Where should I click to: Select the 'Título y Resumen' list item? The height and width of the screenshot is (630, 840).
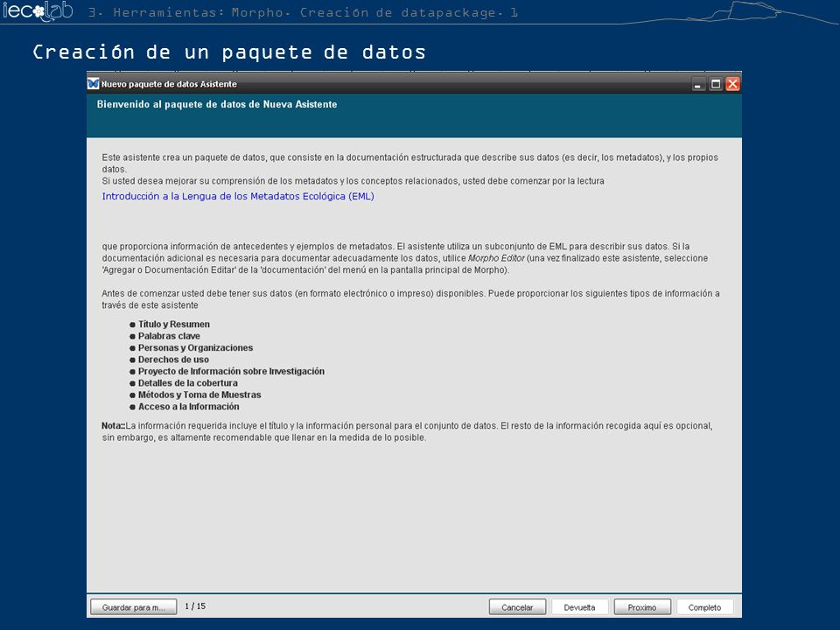tap(174, 324)
